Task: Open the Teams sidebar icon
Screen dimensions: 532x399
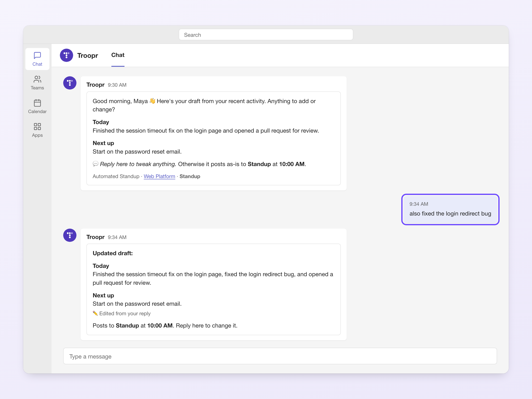Action: click(37, 83)
